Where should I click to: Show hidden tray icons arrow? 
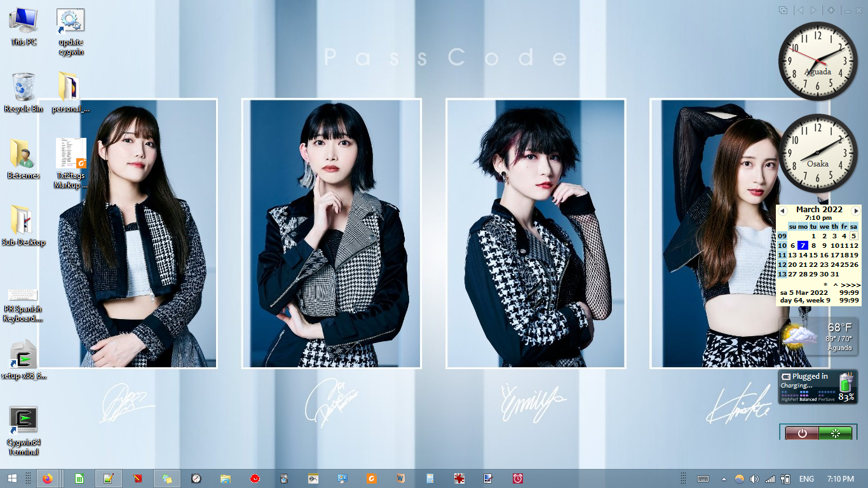(724, 478)
